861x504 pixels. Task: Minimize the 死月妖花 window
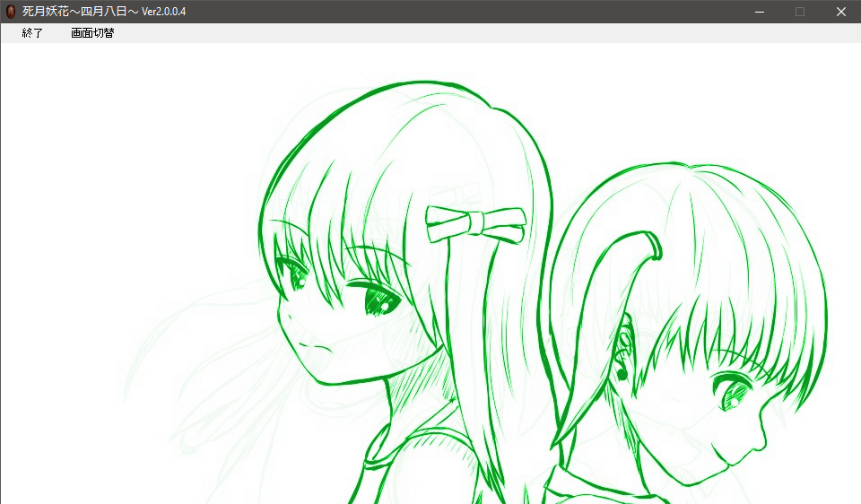(760, 12)
